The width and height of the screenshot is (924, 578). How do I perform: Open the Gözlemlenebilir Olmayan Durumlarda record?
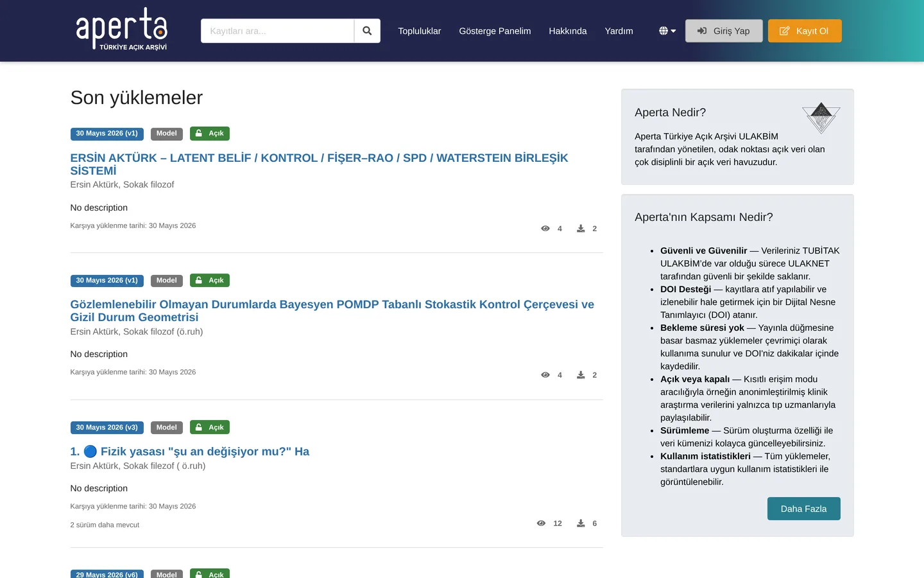(332, 311)
